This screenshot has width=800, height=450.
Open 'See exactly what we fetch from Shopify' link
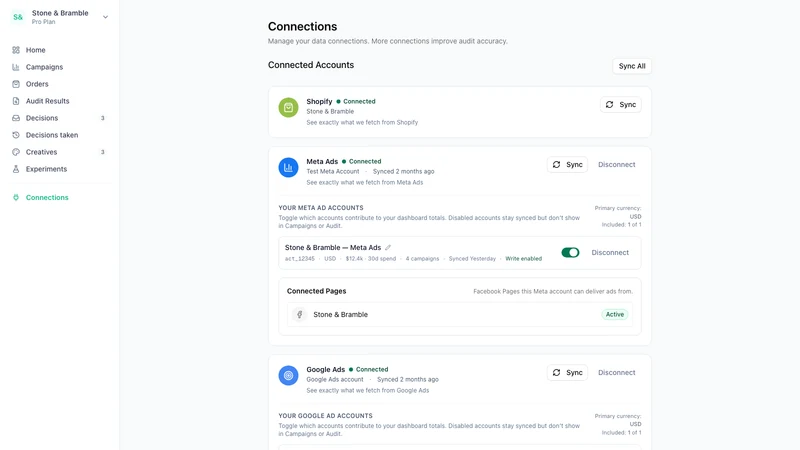point(362,122)
